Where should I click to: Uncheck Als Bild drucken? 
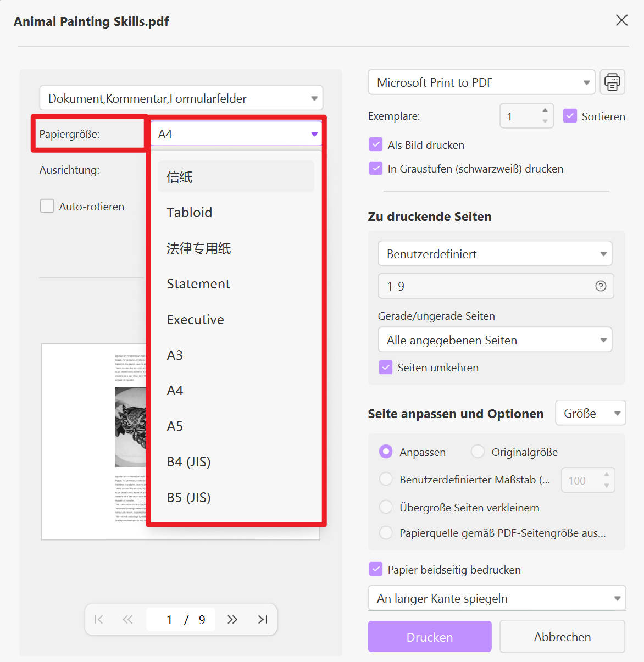point(376,144)
